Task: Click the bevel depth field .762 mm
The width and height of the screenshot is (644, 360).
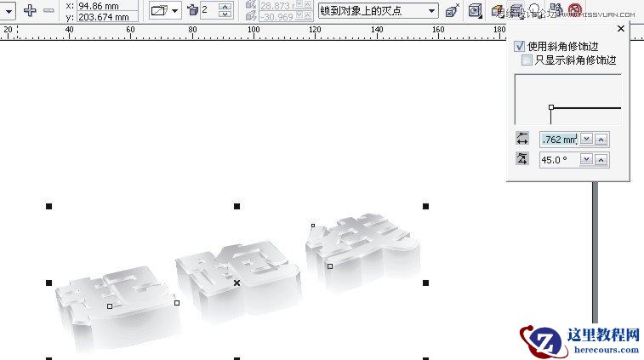Action: (559, 140)
